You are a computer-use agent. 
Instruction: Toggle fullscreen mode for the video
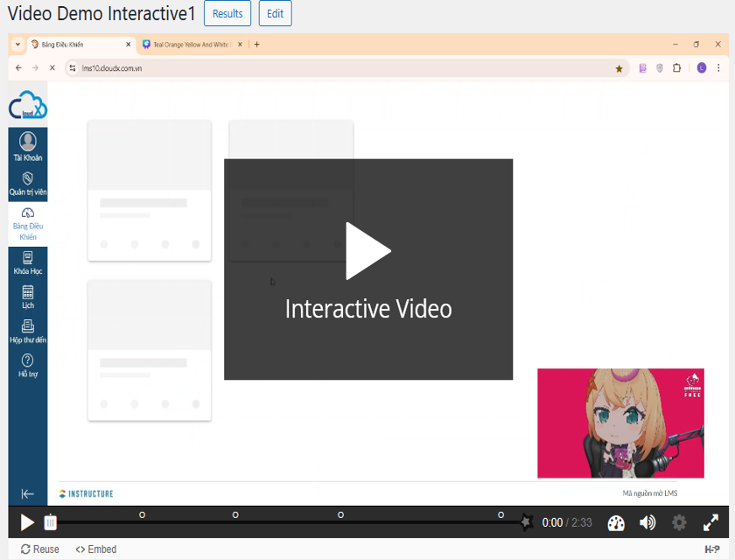click(x=710, y=523)
